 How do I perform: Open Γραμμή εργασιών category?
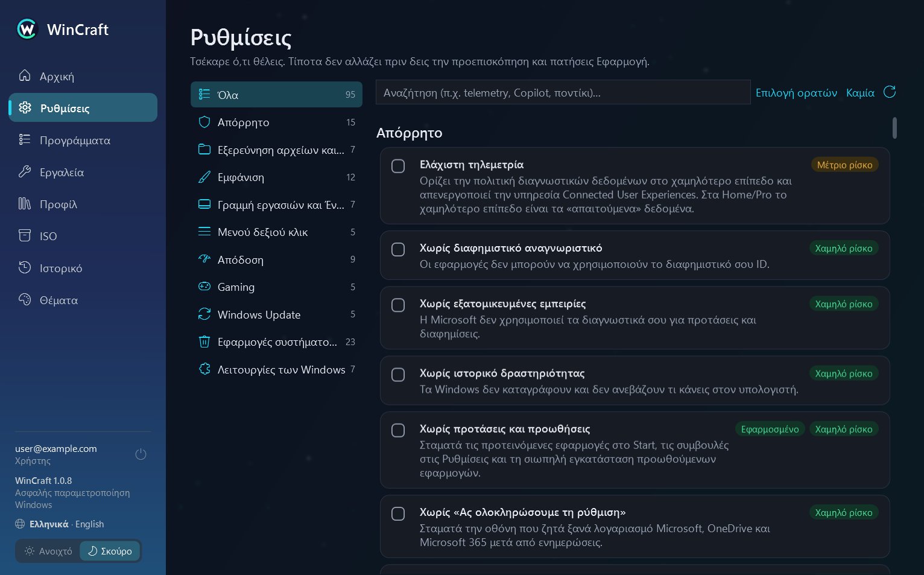276,205
